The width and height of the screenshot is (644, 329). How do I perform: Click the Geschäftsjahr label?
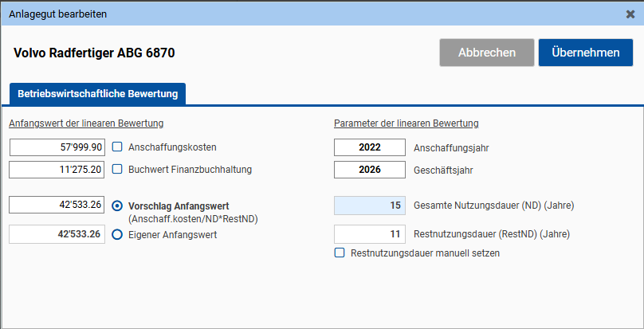point(444,170)
